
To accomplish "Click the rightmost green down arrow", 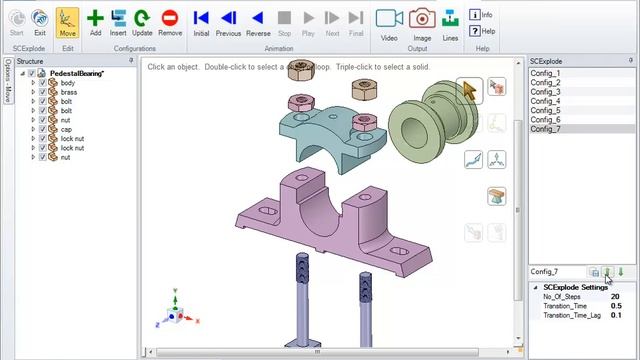I will 621,272.
